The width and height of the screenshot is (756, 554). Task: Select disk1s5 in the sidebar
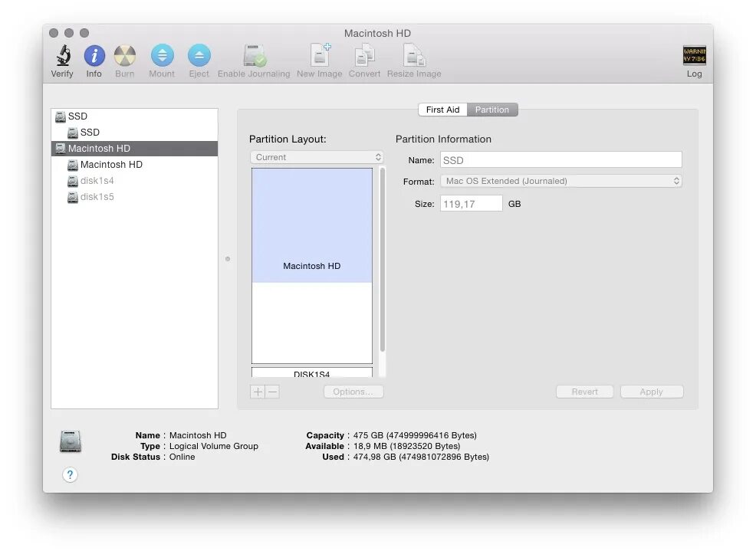pyautogui.click(x=134, y=197)
